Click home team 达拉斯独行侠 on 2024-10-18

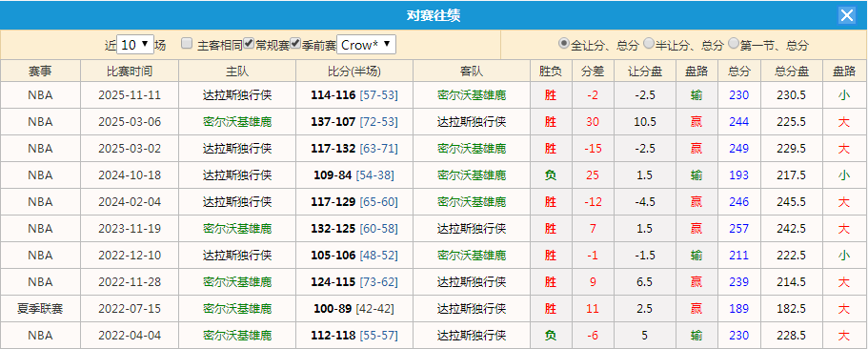click(237, 175)
